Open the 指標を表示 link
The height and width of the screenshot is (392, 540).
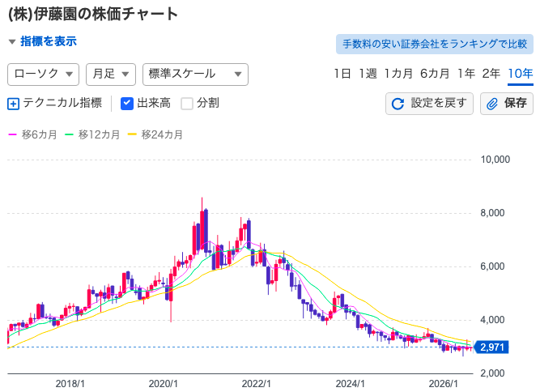click(x=49, y=41)
